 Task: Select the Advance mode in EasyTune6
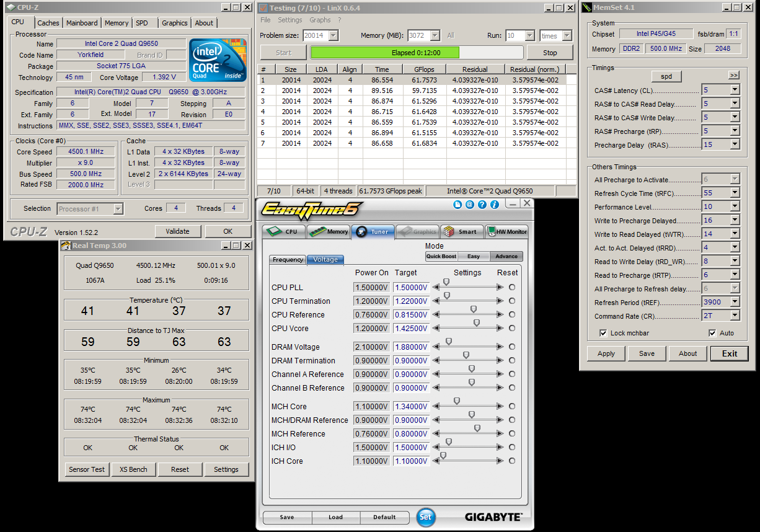[506, 256]
